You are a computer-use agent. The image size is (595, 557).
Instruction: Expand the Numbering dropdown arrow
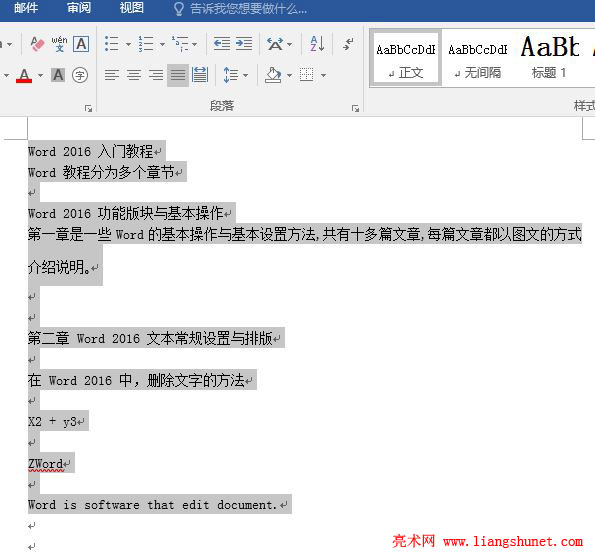pos(162,44)
